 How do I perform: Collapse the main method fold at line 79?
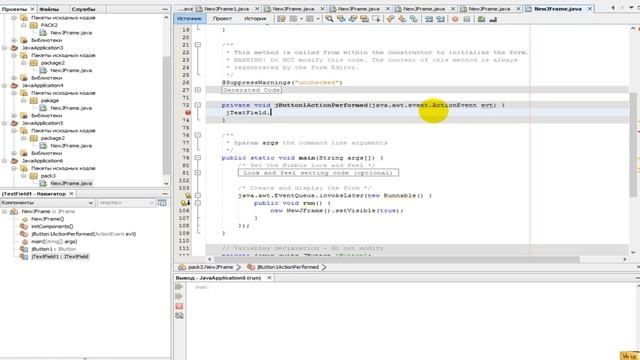coord(198,158)
